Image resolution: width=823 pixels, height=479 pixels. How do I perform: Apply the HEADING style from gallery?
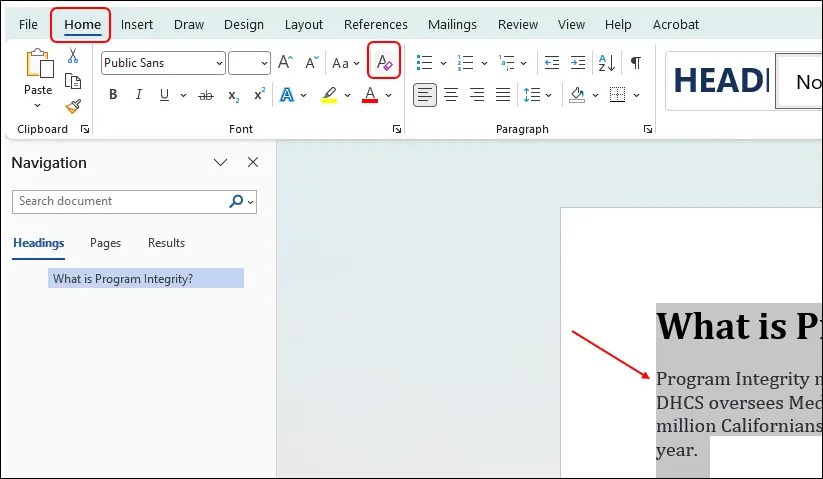coord(720,81)
